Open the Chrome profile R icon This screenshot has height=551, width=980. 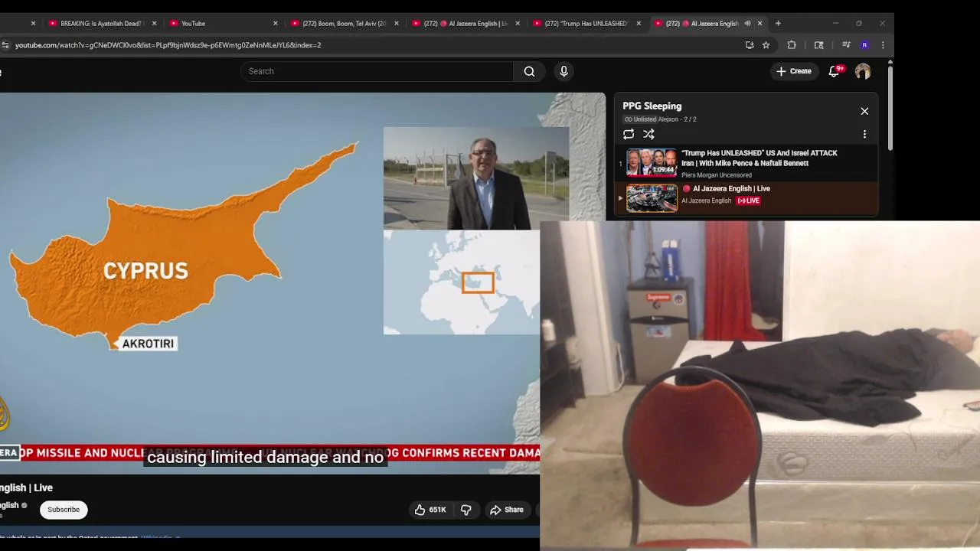click(864, 45)
